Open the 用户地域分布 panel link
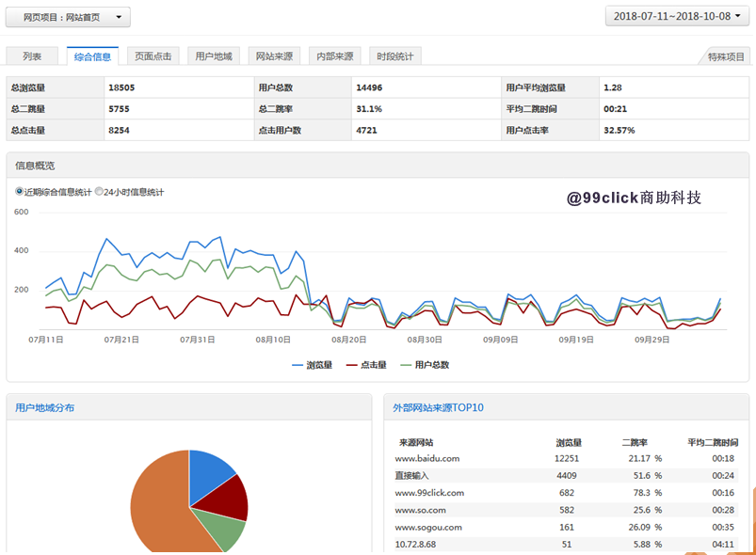The image size is (756, 555). pyautogui.click(x=45, y=407)
